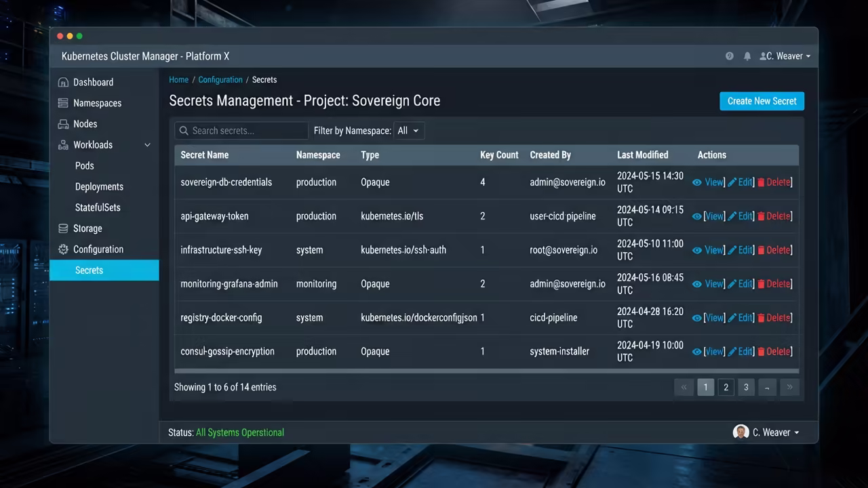Screen dimensions: 868x488
Task: Click "kubernetes.io/dockerconfigjson" type cell
Action: coord(419,318)
